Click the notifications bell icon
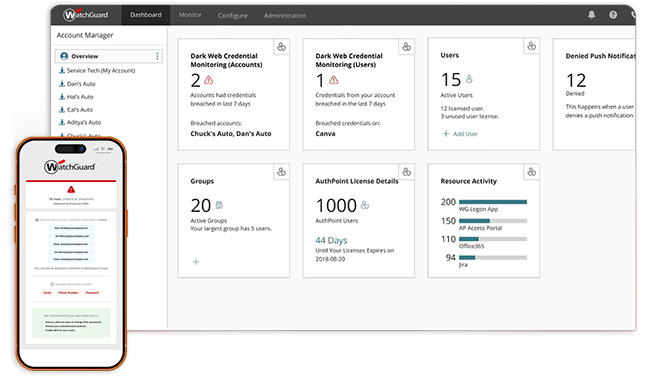 coord(592,15)
